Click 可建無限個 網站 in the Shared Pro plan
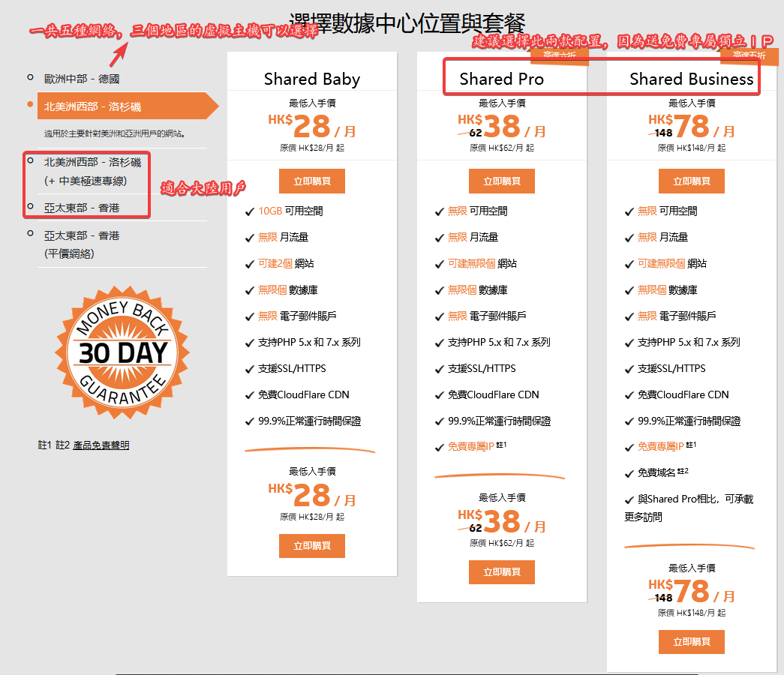 pyautogui.click(x=482, y=263)
